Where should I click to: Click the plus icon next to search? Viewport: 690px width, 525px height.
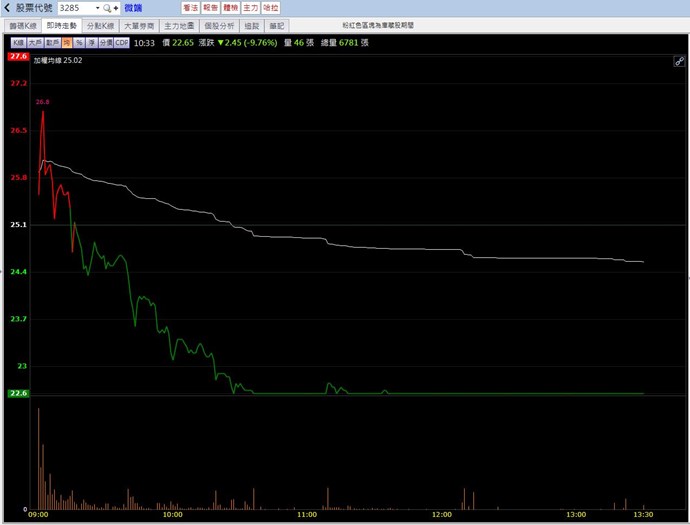(x=116, y=8)
